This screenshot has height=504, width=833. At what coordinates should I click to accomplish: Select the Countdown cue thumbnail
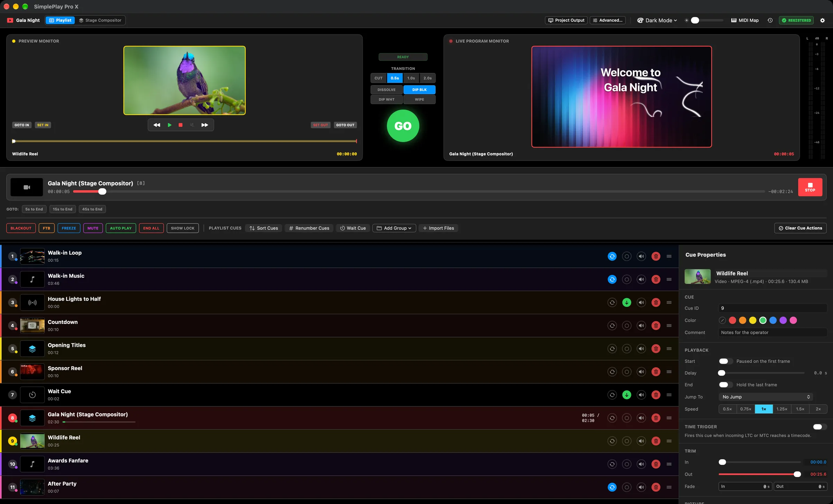coord(32,326)
